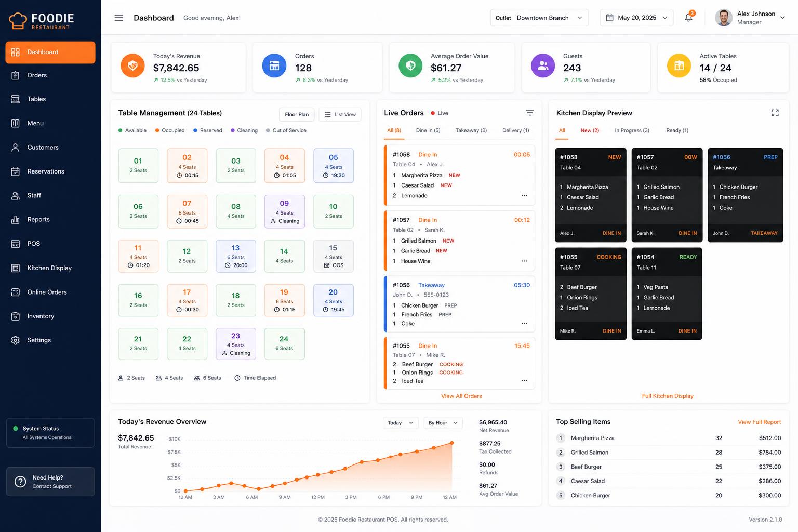Select the Delivery (1) tab
Screen dimensions: 798x532
click(516, 130)
